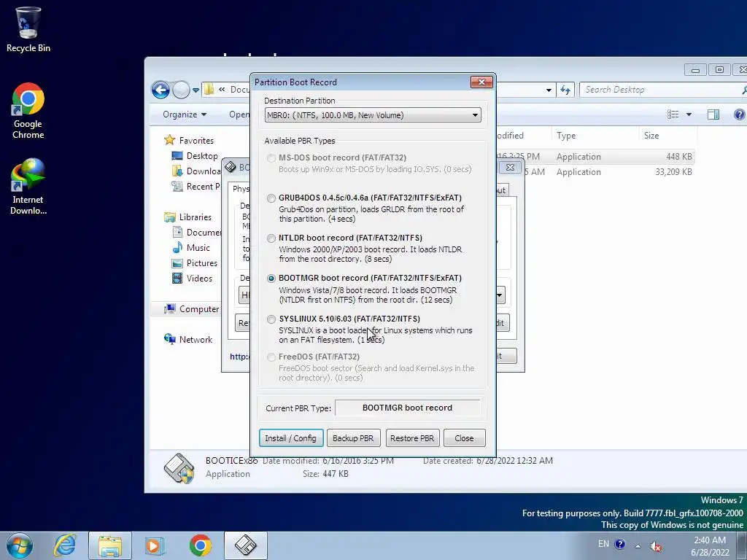Select Videos library
The width and height of the screenshot is (747, 560).
pos(192,278)
